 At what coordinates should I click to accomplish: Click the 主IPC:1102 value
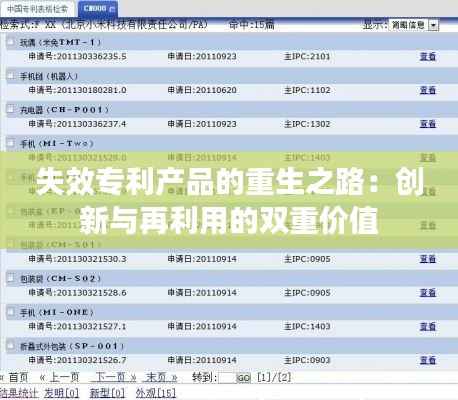pyautogui.click(x=307, y=90)
